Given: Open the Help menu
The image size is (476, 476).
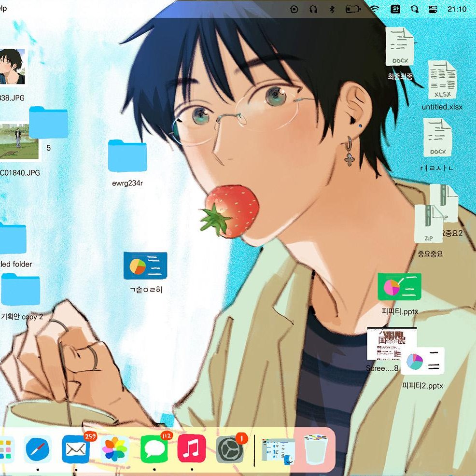Looking at the screenshot, I should click(x=3, y=8).
